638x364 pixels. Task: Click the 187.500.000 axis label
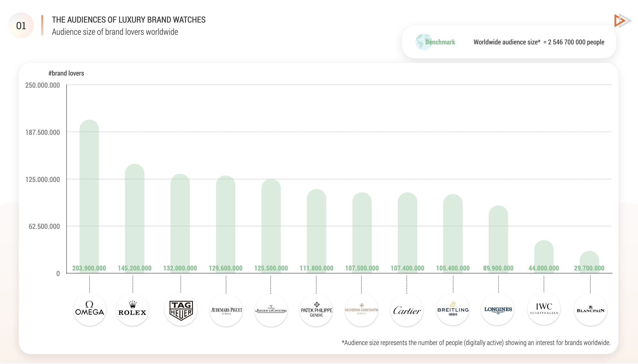pos(42,132)
